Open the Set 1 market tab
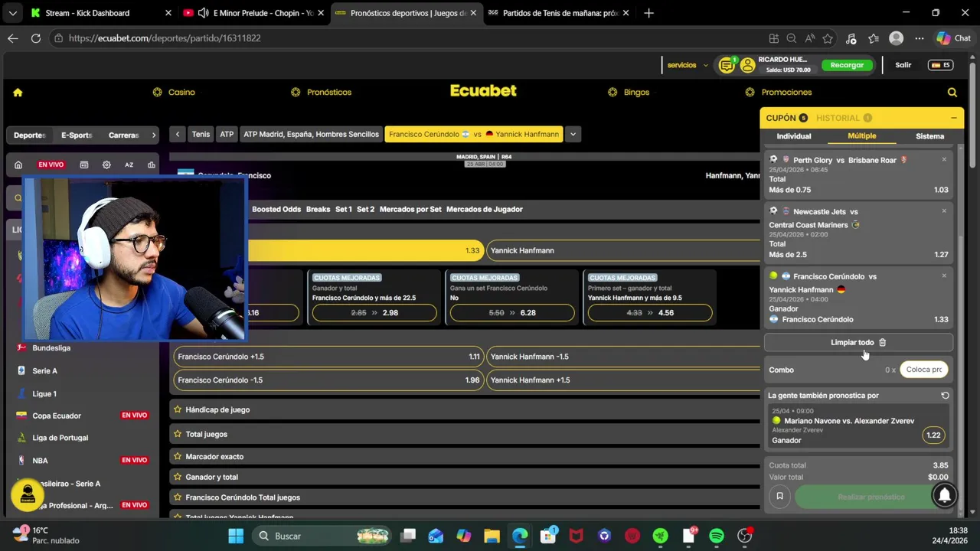The height and width of the screenshot is (551, 980). 344,209
